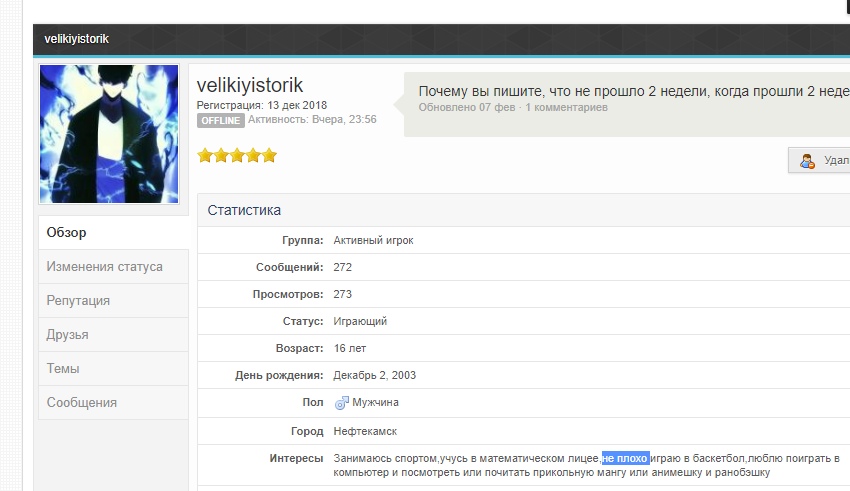Open the 1 комментариев link

pos(566,107)
